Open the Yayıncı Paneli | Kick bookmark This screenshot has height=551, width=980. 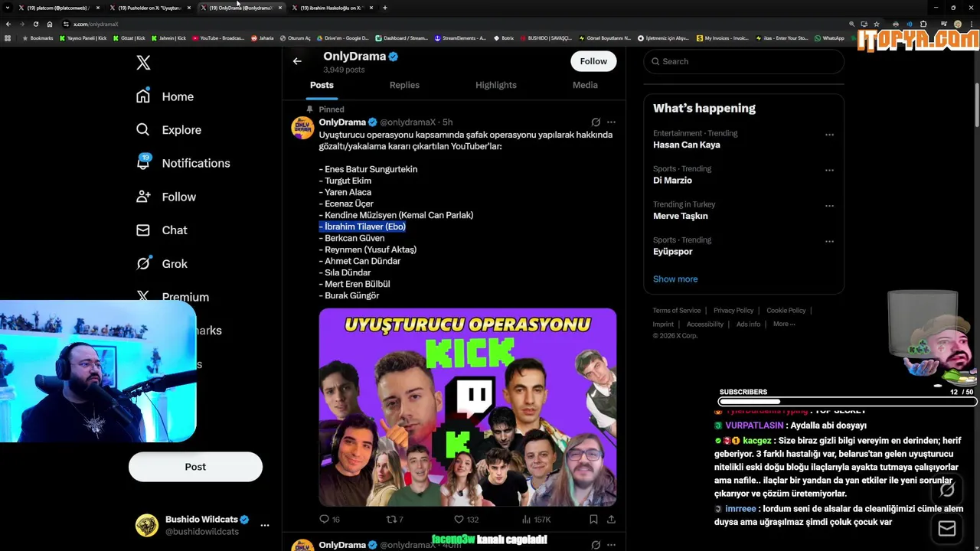coord(83,37)
